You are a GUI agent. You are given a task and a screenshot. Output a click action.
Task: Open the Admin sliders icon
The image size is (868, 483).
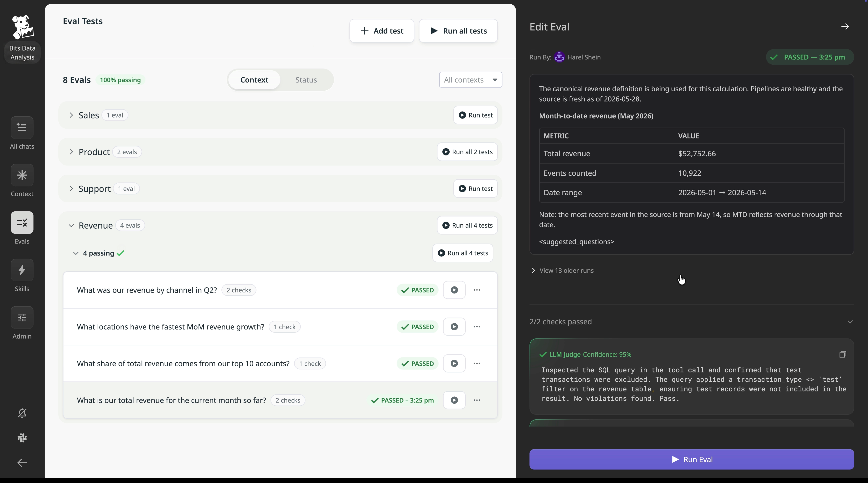click(x=22, y=318)
